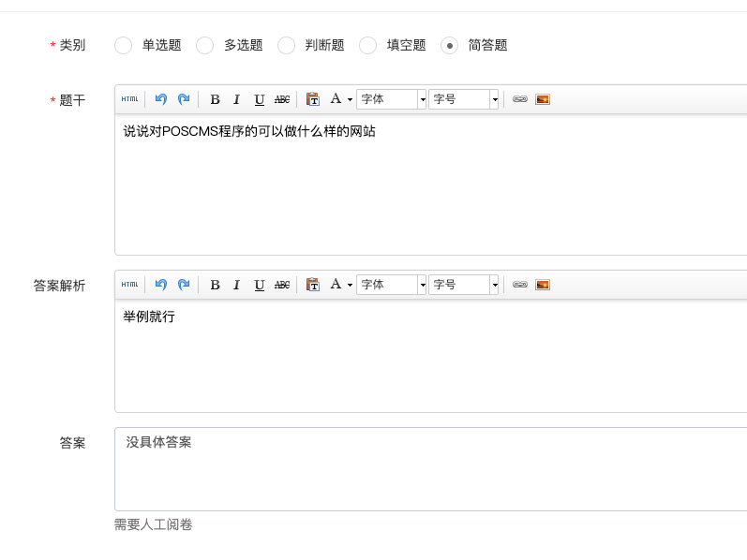Toggle HTML source view in 题干 editor
Screen dimensions: 747x560
pos(129,99)
